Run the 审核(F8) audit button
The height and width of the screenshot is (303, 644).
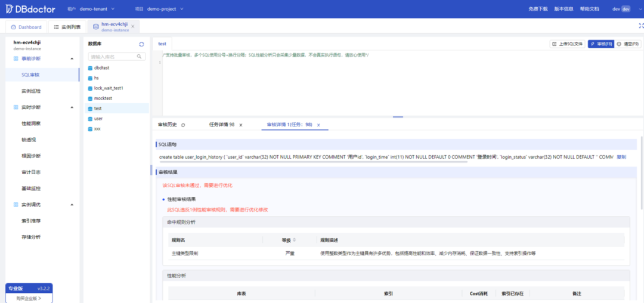click(x=601, y=44)
